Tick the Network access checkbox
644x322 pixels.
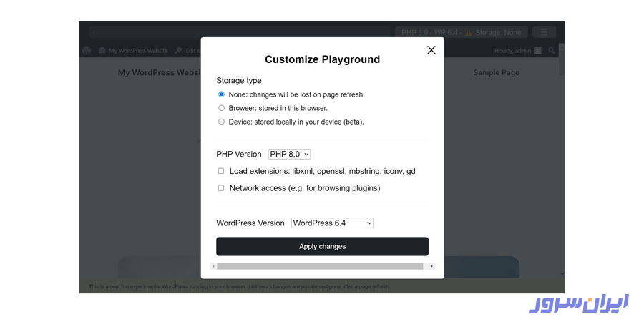pyautogui.click(x=221, y=187)
